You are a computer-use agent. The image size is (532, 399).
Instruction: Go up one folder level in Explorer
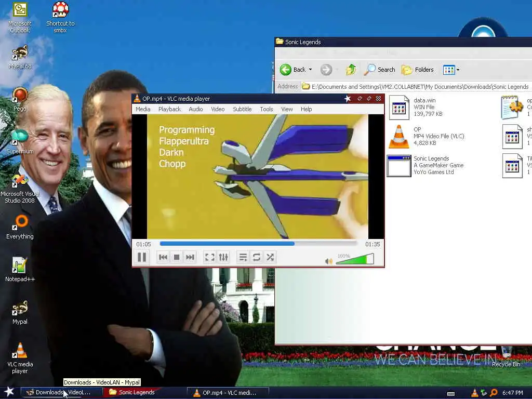pyautogui.click(x=351, y=70)
